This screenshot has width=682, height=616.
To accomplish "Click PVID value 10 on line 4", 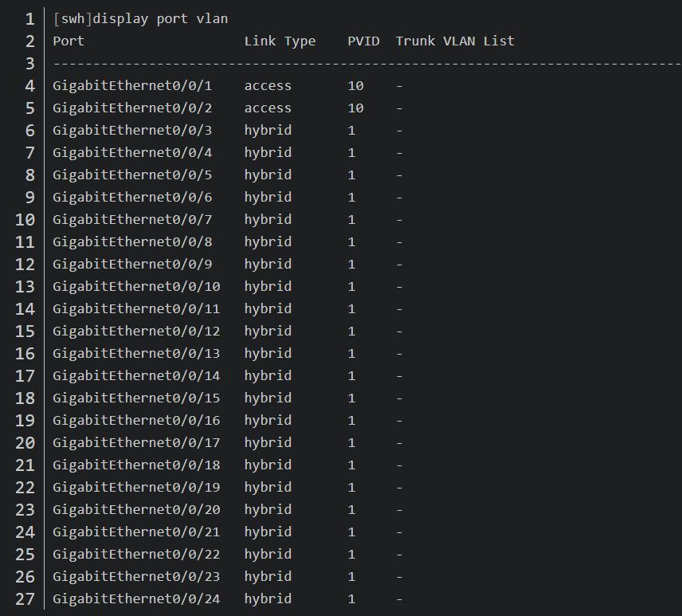I will (x=355, y=85).
